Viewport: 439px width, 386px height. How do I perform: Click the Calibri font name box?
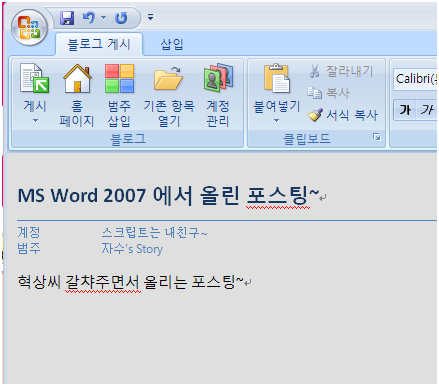click(x=415, y=79)
